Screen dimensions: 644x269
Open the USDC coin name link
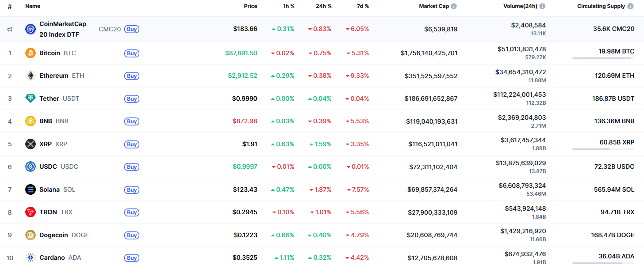48,167
